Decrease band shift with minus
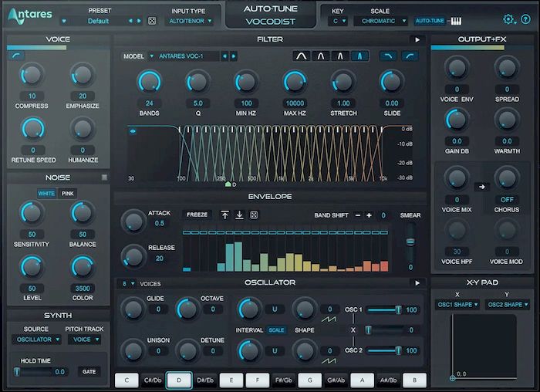 tap(358, 215)
